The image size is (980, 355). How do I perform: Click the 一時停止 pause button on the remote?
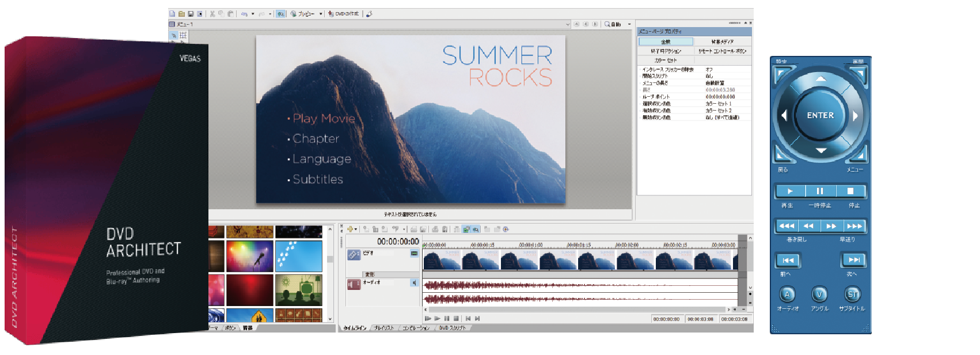820,191
